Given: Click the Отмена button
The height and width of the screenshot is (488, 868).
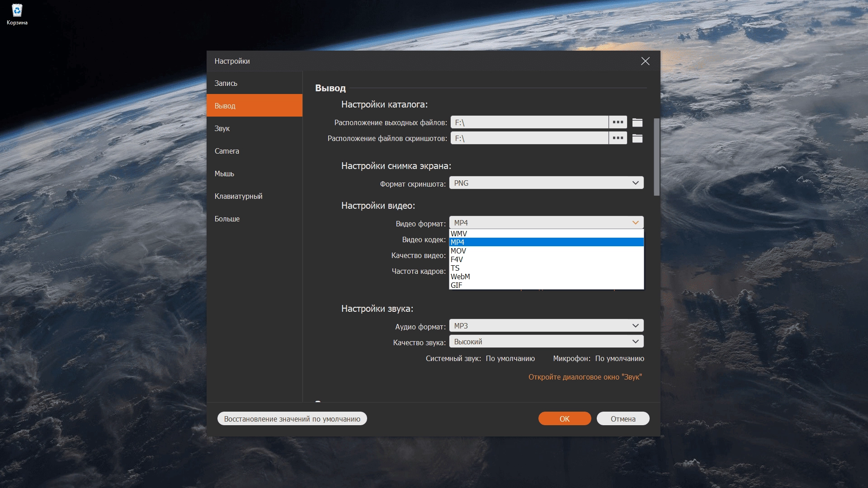Looking at the screenshot, I should coord(623,419).
